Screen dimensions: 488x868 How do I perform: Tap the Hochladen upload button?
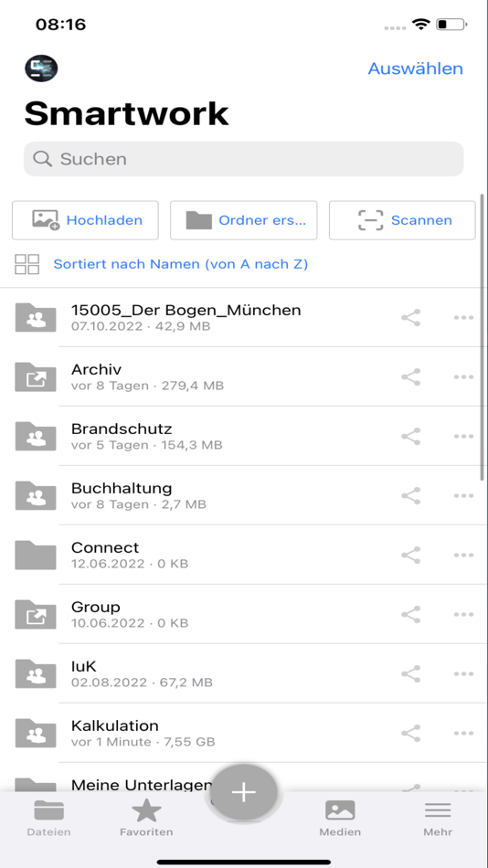pyautogui.click(x=85, y=220)
